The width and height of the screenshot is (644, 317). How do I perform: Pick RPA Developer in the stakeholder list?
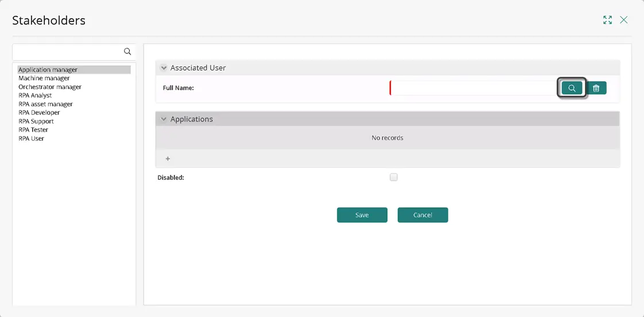click(39, 112)
